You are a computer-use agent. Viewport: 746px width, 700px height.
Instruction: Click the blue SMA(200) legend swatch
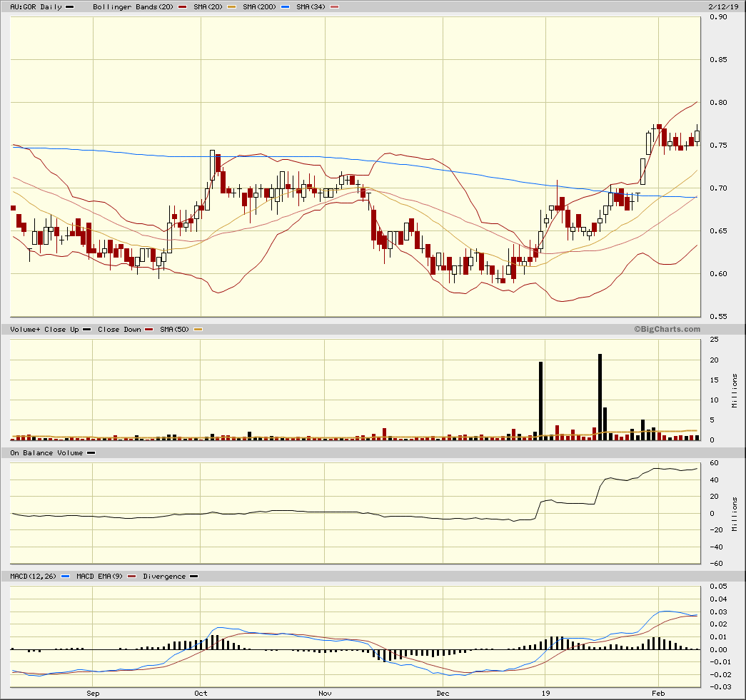(x=286, y=7)
